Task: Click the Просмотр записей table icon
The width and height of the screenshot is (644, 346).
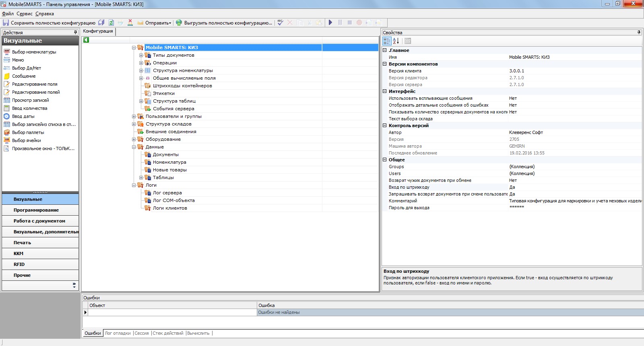Action: pyautogui.click(x=7, y=100)
